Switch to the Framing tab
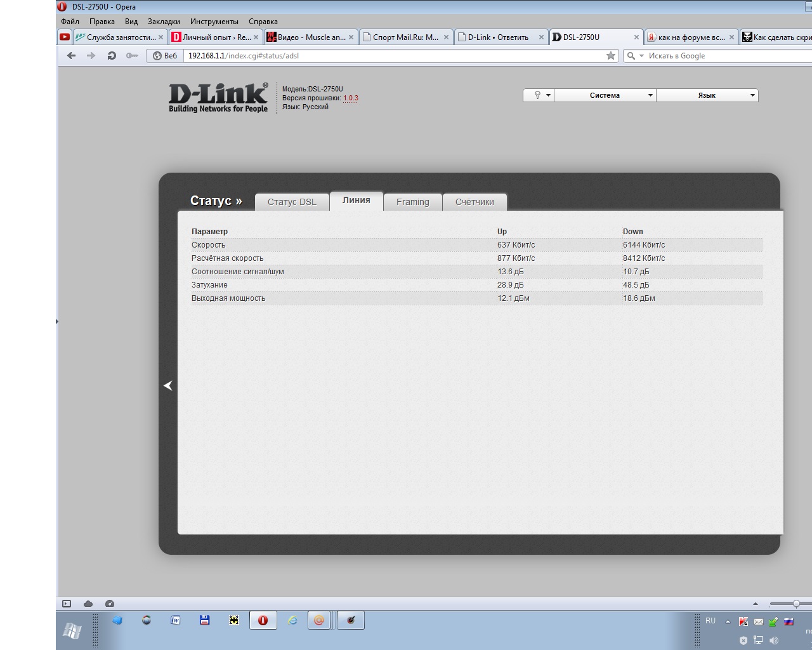The height and width of the screenshot is (650, 812). point(412,202)
